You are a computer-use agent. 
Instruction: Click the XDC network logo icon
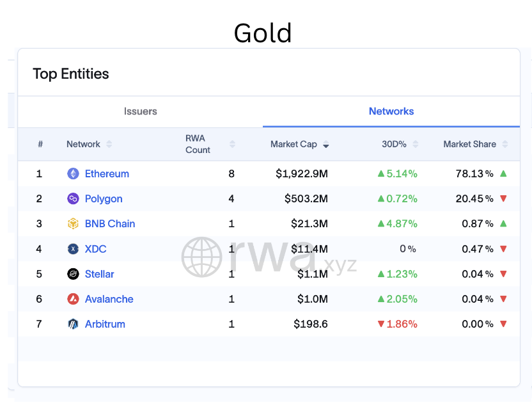[73, 249]
